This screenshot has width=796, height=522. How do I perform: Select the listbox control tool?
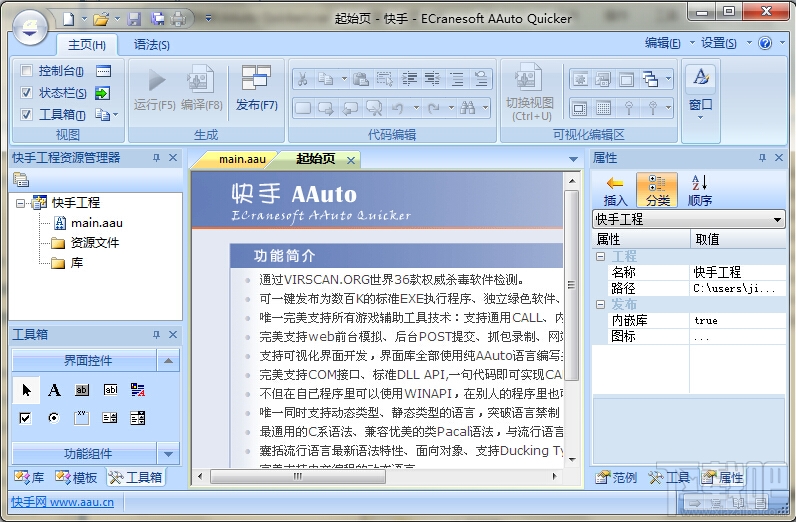[x=110, y=418]
